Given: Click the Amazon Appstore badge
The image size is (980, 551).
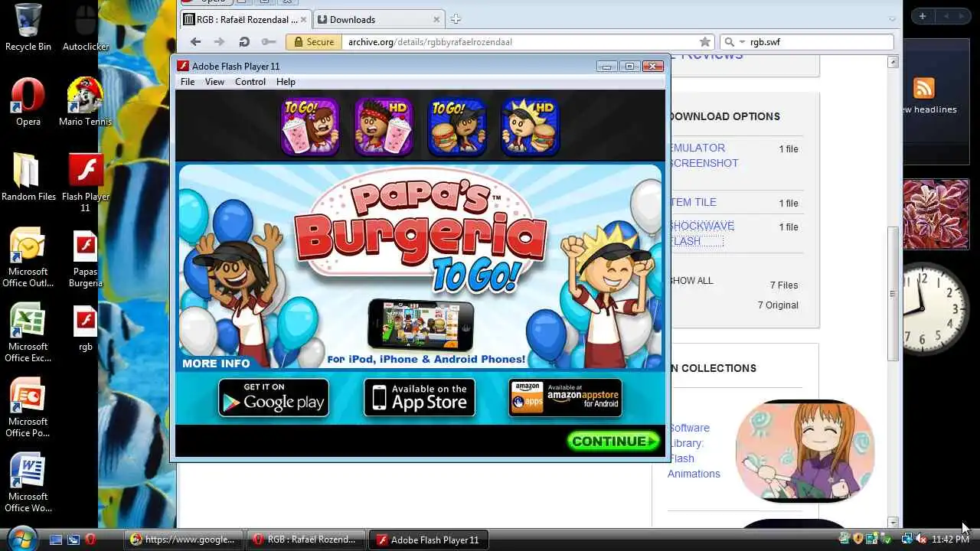Looking at the screenshot, I should tap(565, 398).
